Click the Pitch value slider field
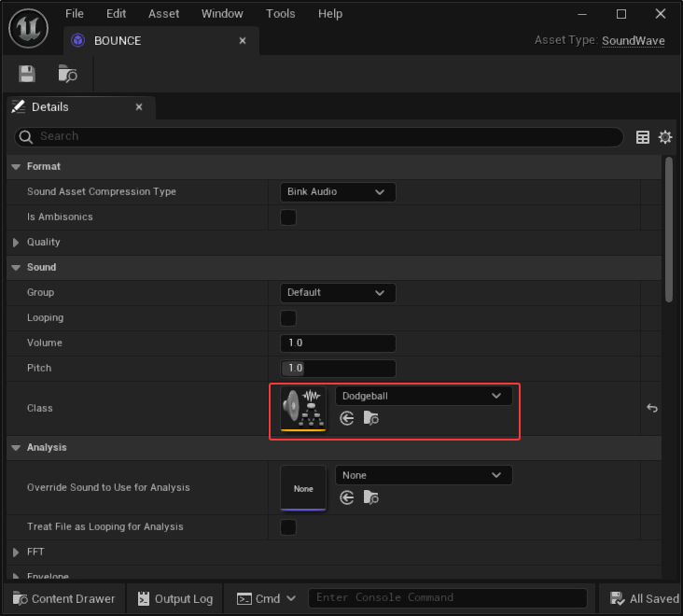Image resolution: width=683 pixels, height=616 pixels. 338,369
